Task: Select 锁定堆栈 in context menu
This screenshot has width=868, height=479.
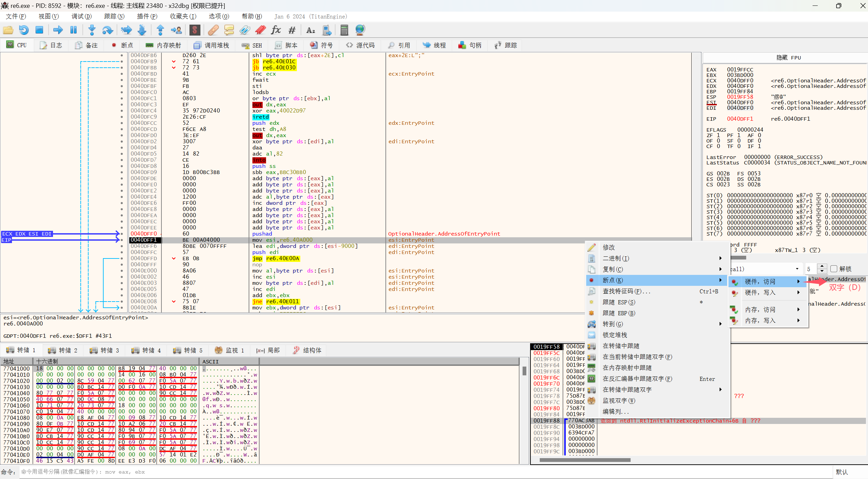Action: click(x=615, y=335)
